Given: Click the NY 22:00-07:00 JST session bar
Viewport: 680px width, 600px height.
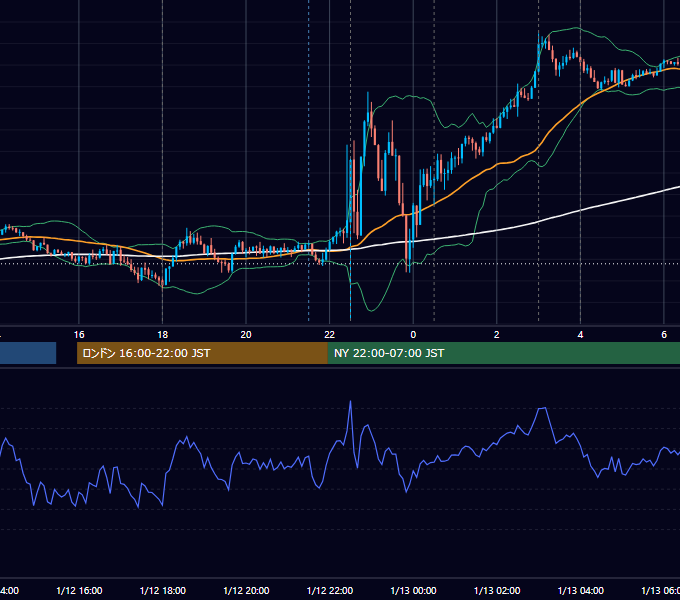Looking at the screenshot, I should point(503,353).
